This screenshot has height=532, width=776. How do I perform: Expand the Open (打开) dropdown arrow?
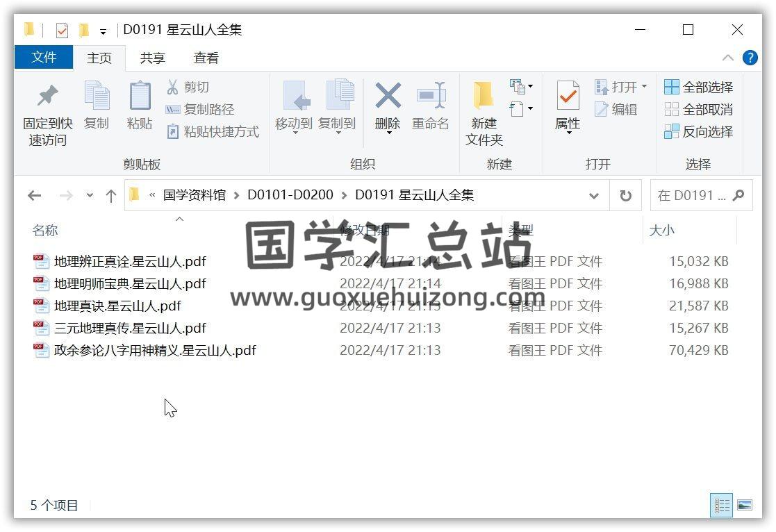[644, 87]
